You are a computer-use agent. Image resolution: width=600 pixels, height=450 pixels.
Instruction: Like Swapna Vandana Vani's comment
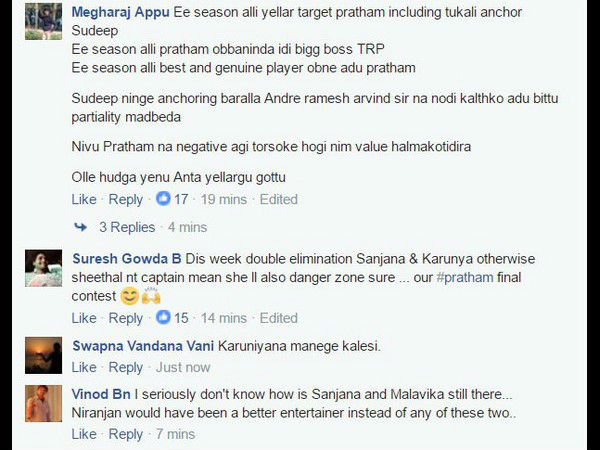tap(84, 367)
